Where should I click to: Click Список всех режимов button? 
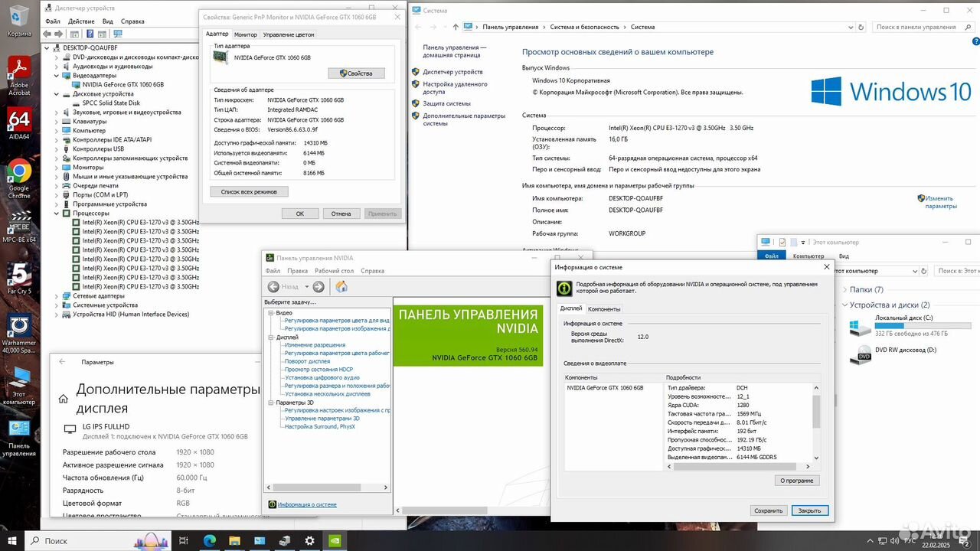click(x=249, y=191)
